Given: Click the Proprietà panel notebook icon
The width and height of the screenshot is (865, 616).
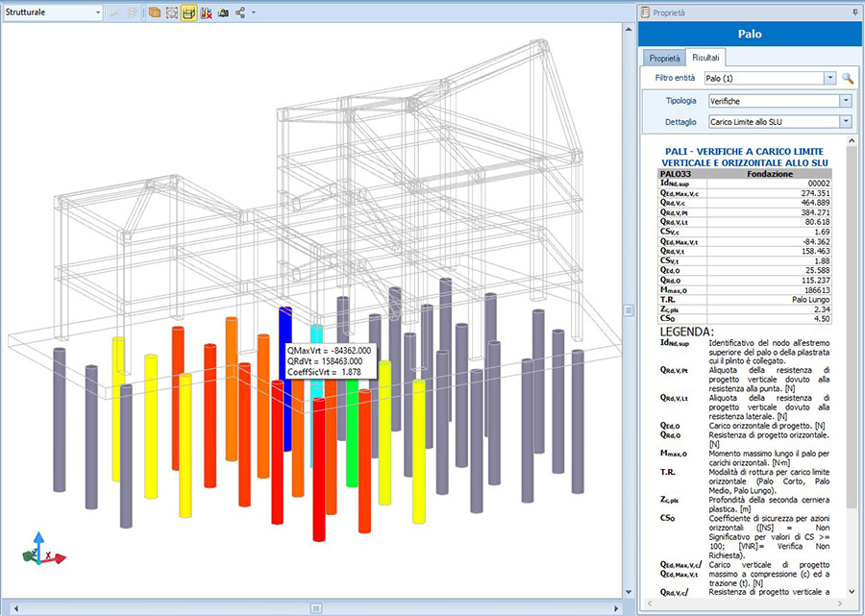Looking at the screenshot, I should [x=646, y=12].
